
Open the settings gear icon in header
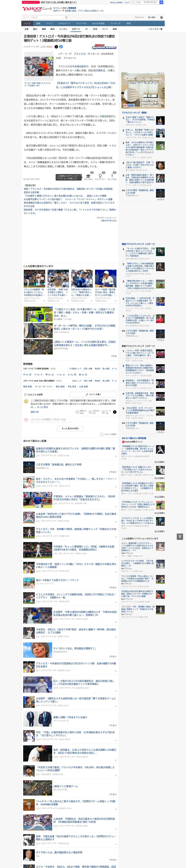[x=161, y=18]
